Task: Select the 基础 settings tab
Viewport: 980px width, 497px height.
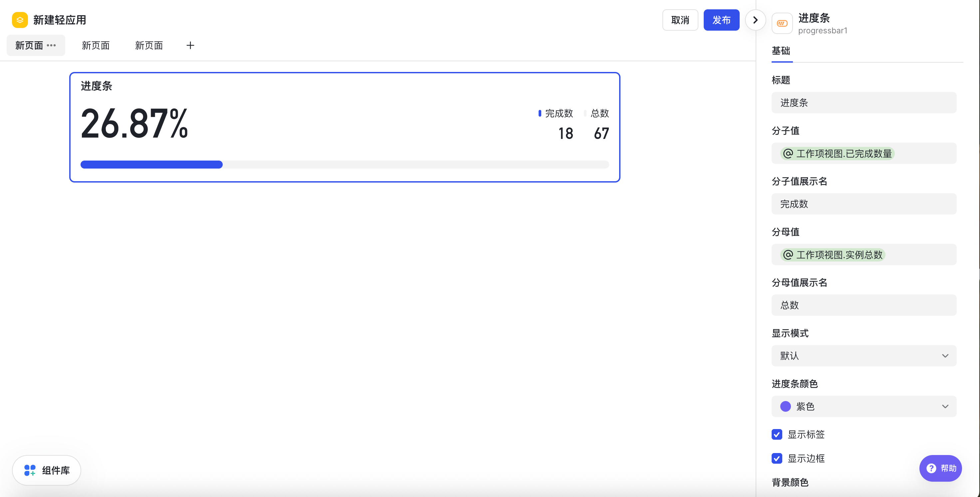Action: (781, 51)
